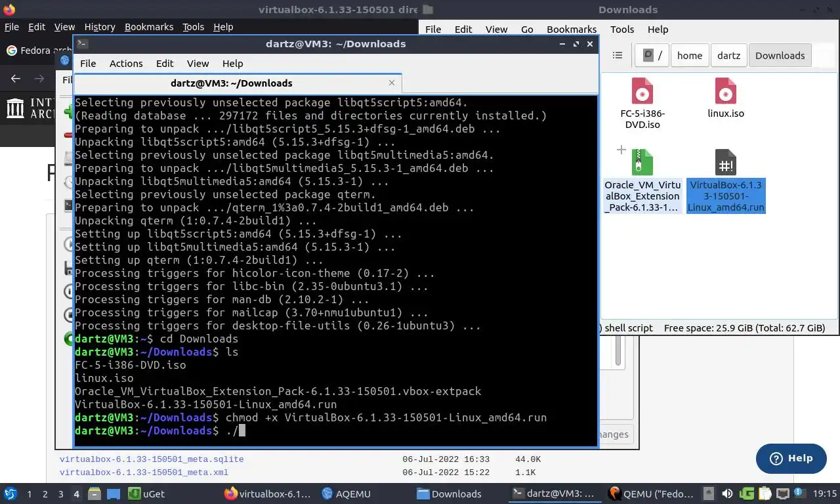Go to the home path button
Image resolution: width=840 pixels, height=504 pixels.
[690, 55]
